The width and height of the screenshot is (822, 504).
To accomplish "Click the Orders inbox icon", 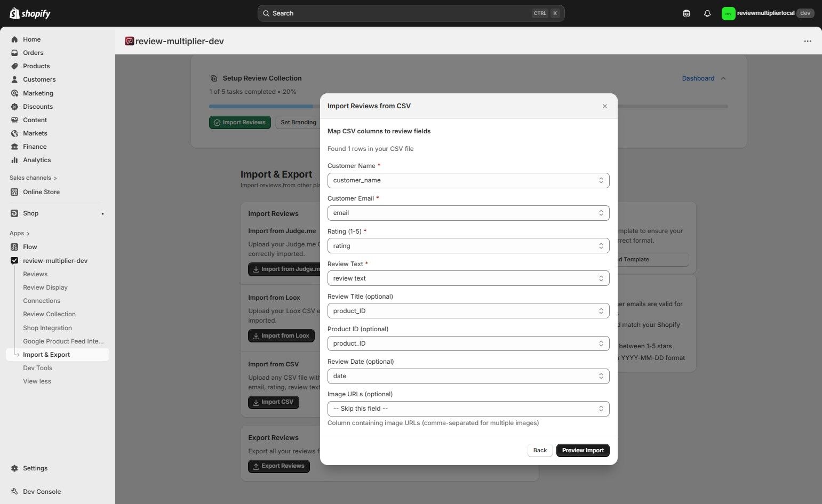I will [x=14, y=53].
